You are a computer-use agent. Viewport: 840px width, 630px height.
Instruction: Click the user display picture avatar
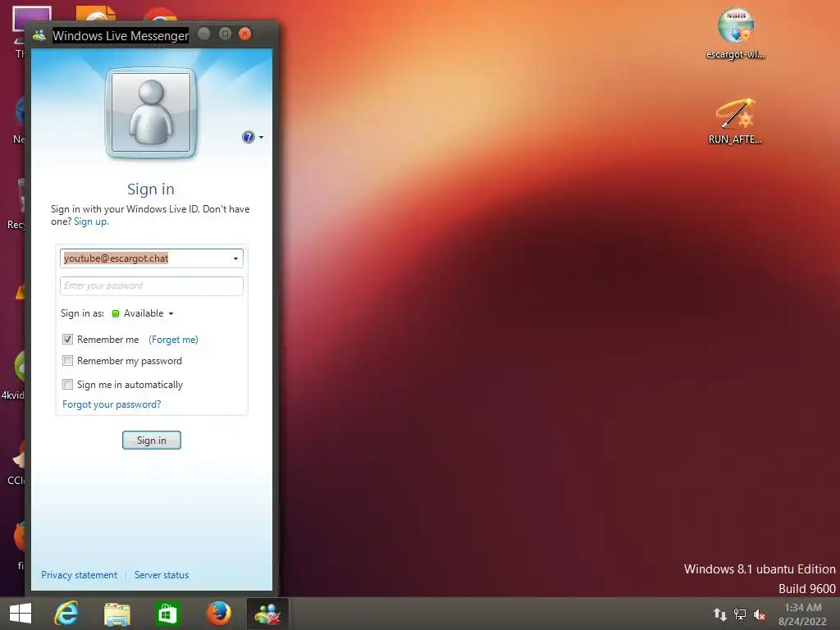click(151, 113)
